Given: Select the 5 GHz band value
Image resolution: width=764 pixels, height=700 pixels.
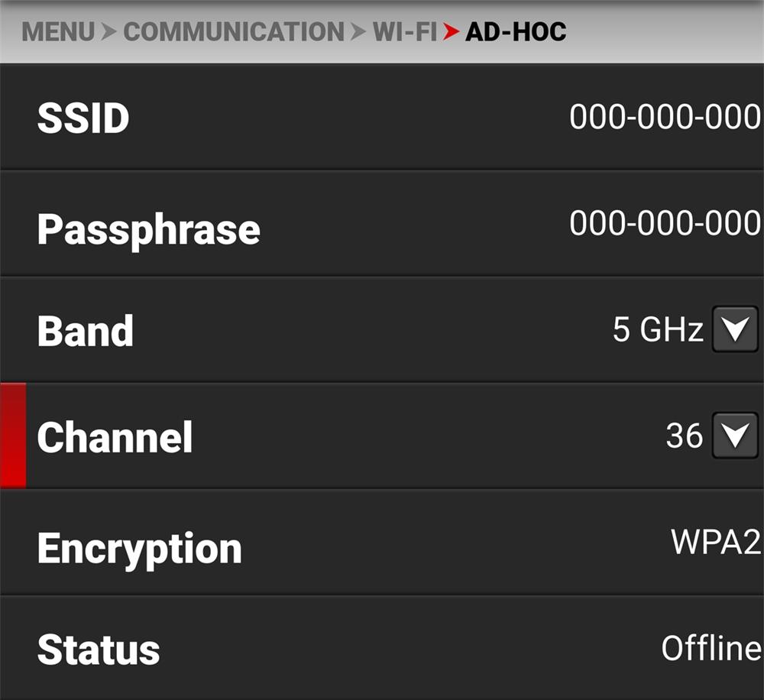Looking at the screenshot, I should coord(657,329).
